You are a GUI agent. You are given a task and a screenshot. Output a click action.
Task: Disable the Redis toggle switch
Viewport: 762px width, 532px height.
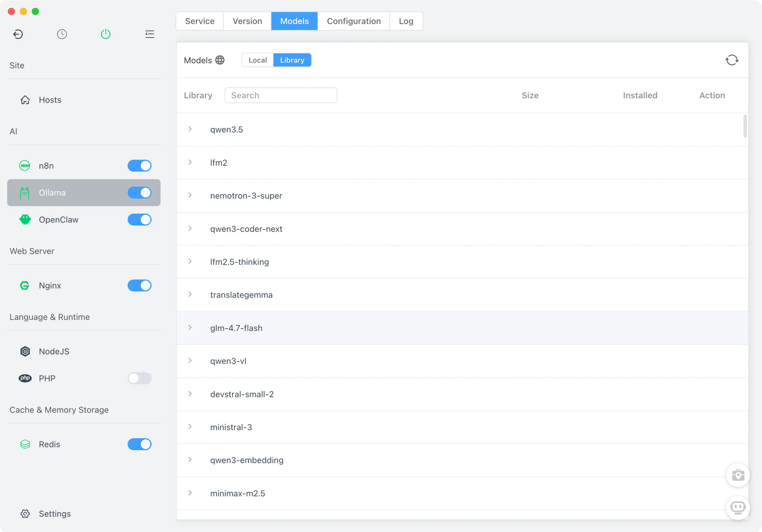(x=140, y=444)
